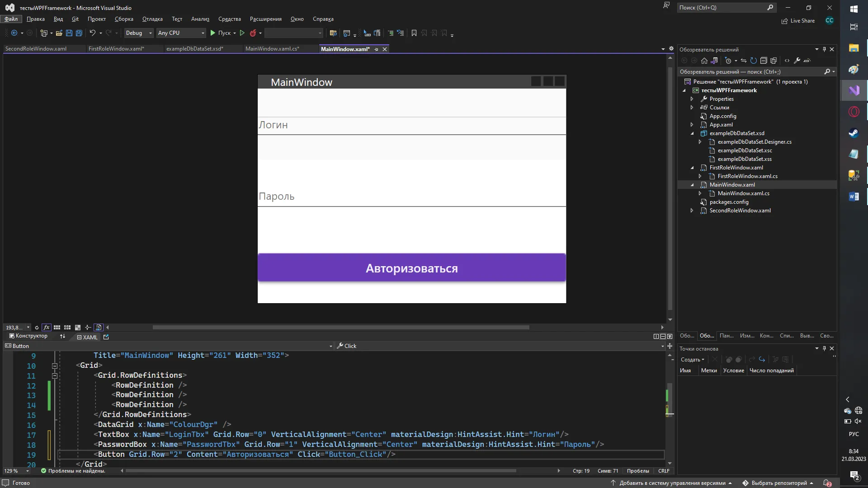Collapse exampleDbDataSet.xsd node
The image size is (868, 488).
coord(692,133)
